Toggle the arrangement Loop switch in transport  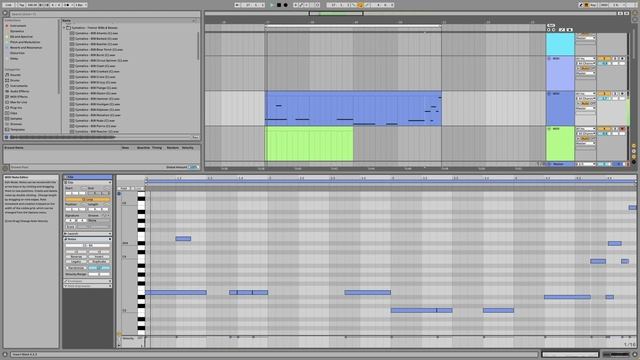pos(360,5)
